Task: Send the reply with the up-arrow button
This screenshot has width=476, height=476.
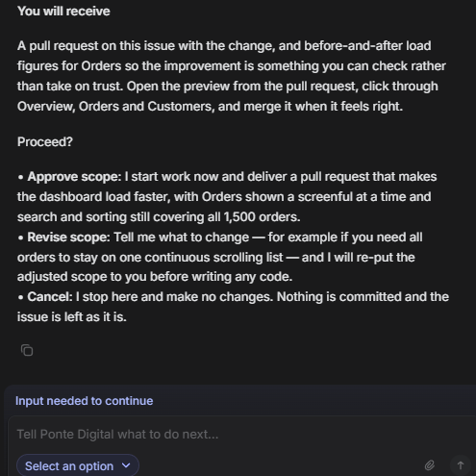Action: coord(461,465)
